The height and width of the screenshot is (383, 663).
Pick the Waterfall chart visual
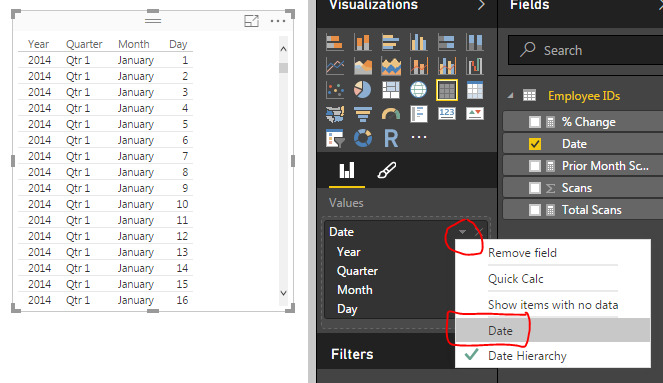pyautogui.click(x=474, y=66)
